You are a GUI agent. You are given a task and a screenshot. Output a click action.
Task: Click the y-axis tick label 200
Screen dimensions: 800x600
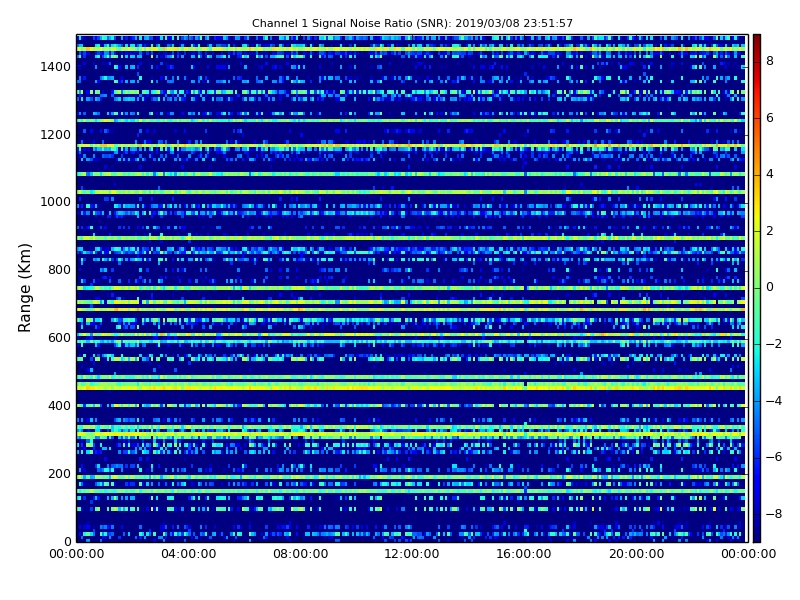[59, 473]
